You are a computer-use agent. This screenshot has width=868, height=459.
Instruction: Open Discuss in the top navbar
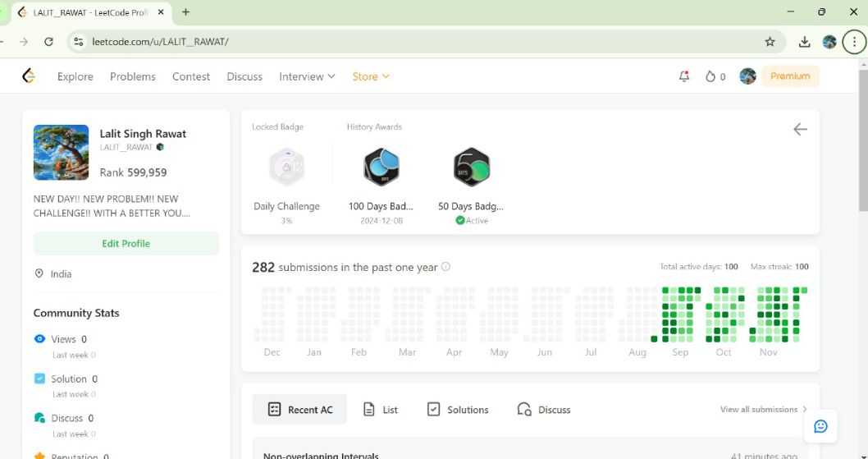coord(244,76)
